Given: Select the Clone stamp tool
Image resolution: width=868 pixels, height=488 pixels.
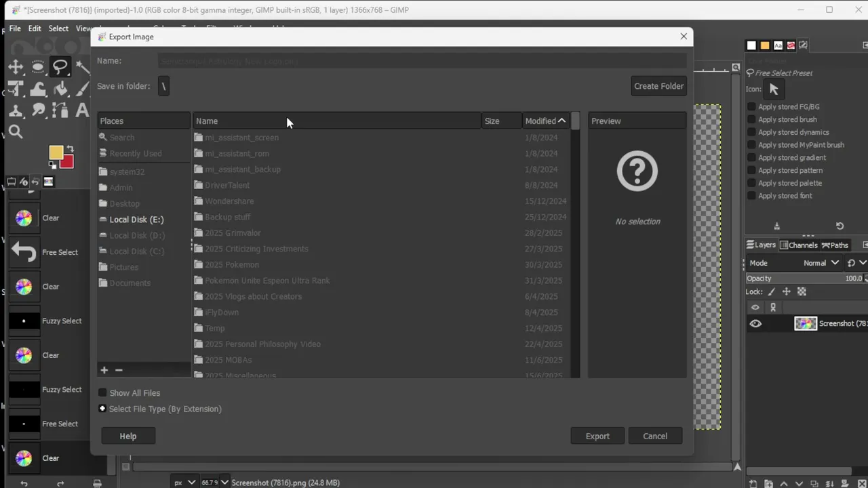Looking at the screenshot, I should coord(16,110).
